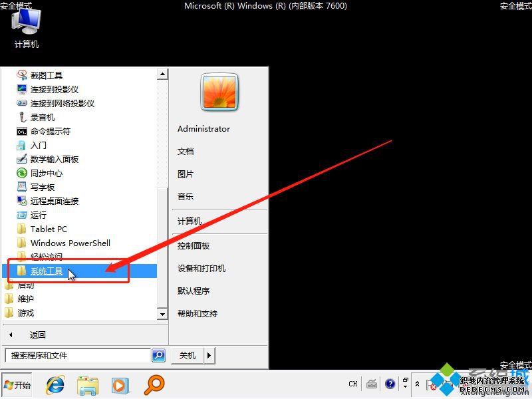
Task: Launch Windows Media Player from taskbar
Action: (120, 384)
